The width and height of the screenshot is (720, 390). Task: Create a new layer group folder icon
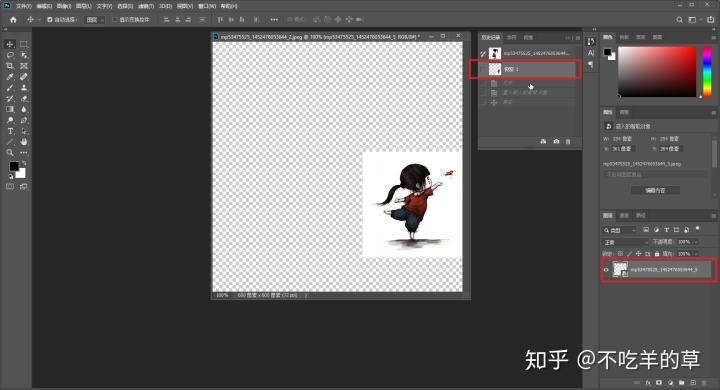point(681,383)
